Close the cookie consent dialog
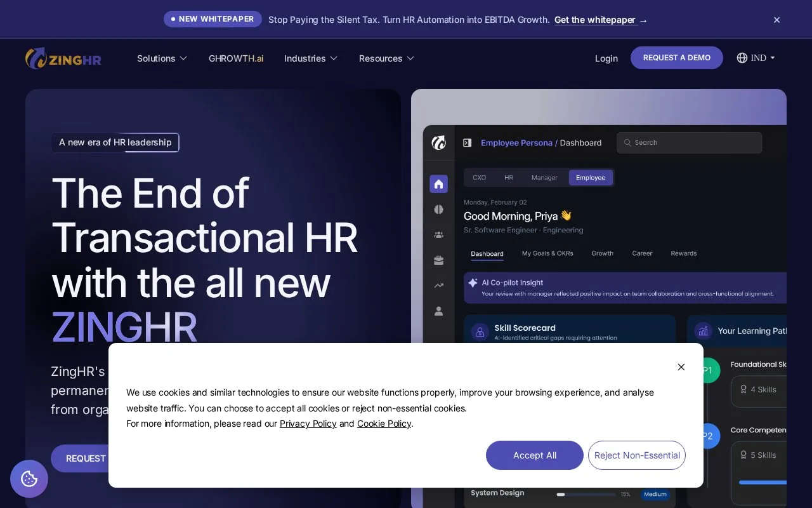The width and height of the screenshot is (812, 508). pos(681,367)
